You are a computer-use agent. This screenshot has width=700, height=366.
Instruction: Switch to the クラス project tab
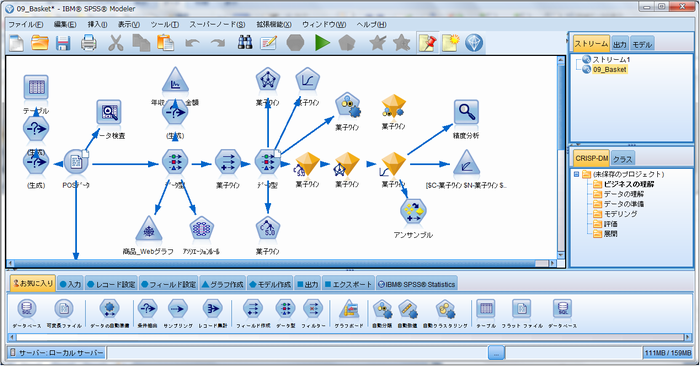tap(622, 159)
